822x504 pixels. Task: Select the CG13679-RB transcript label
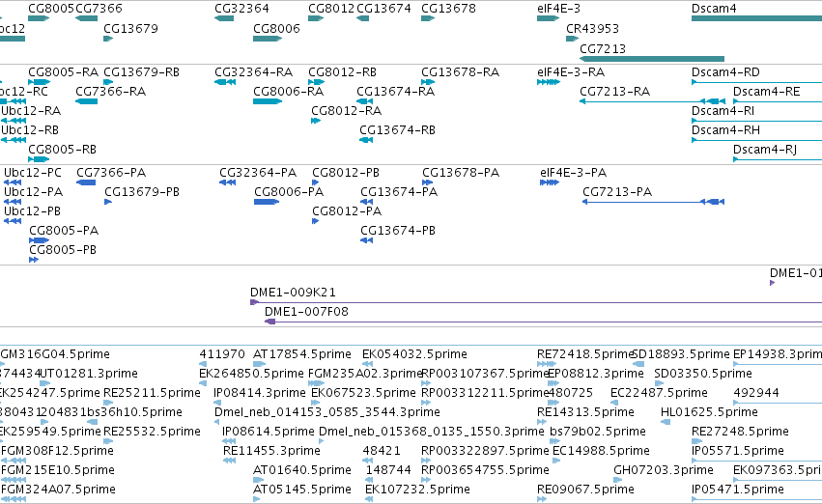[x=142, y=71]
